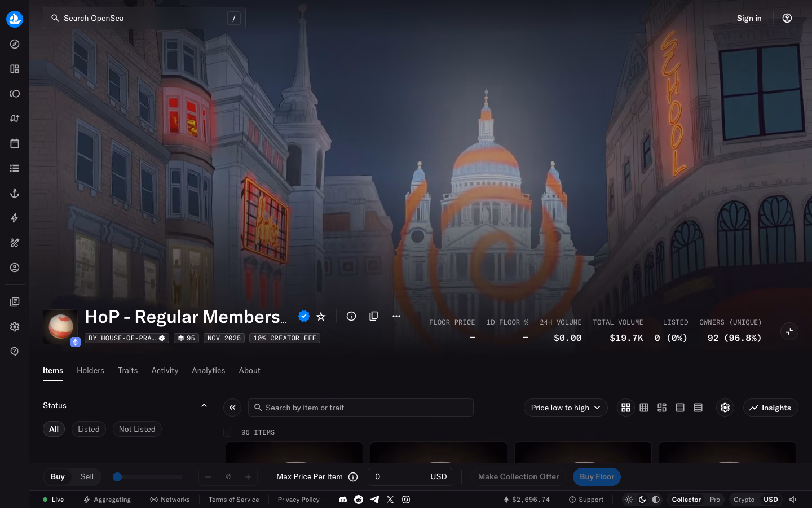This screenshot has height=508, width=812.
Task: Collapse the collection banner header
Action: click(x=789, y=331)
